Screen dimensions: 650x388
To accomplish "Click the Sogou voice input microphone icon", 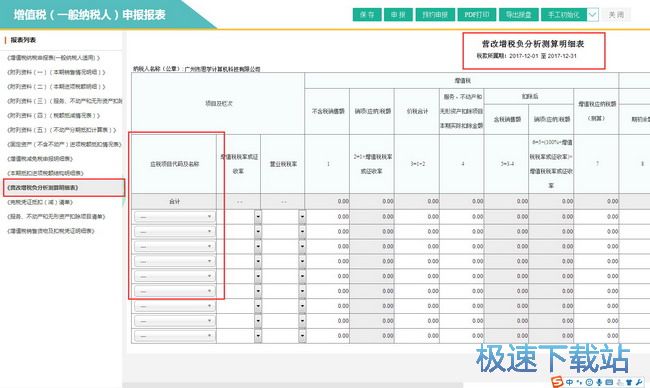I will [599, 382].
